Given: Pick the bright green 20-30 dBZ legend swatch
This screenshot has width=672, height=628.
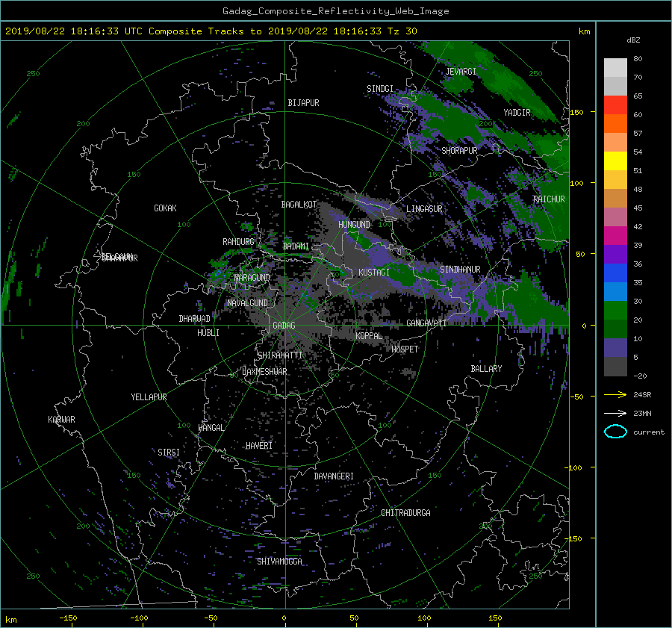Looking at the screenshot, I should (x=615, y=310).
